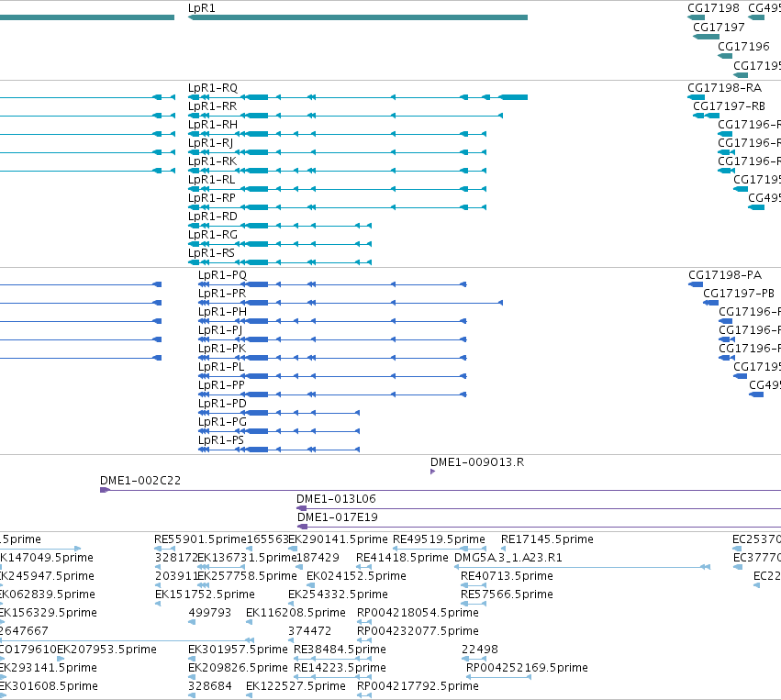Click EST EK293141.5prime

tap(49, 668)
